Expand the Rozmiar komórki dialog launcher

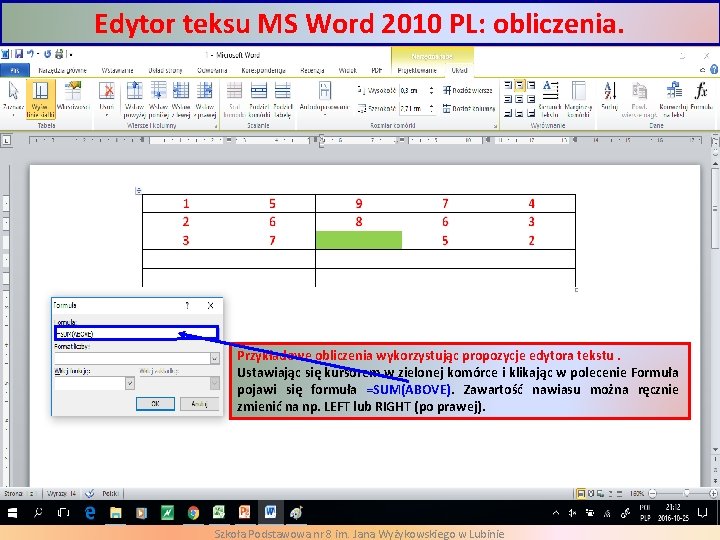[495, 126]
